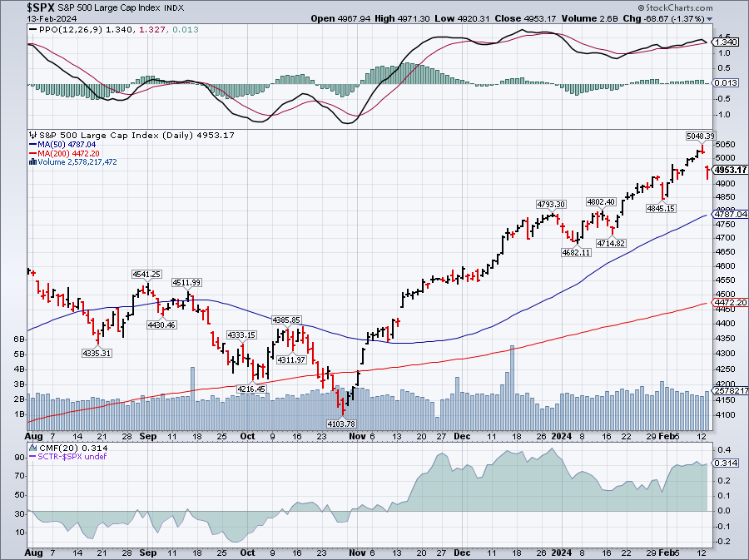Click the MA(50) value tag 4787.04 on axis
This screenshot has height=560, width=749.
point(728,214)
